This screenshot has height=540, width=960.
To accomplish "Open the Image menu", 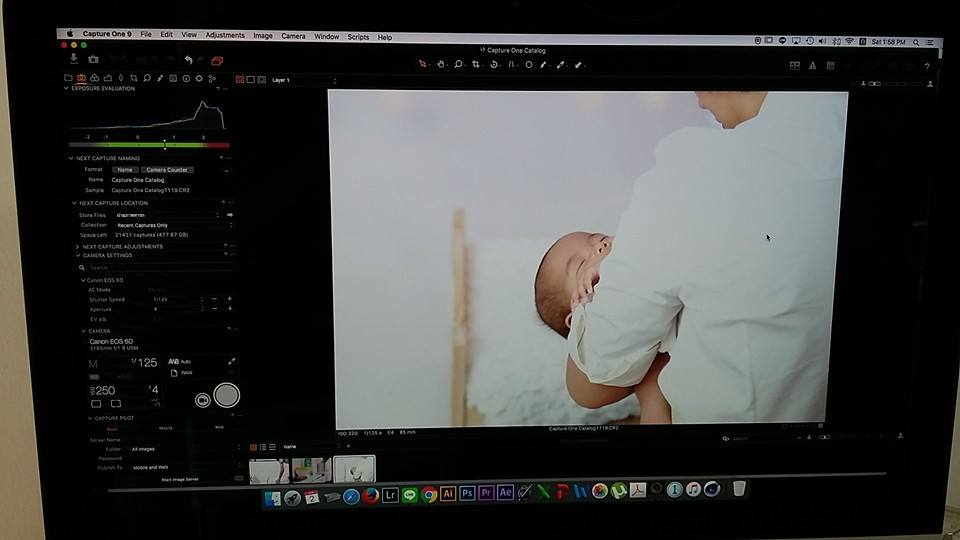I will 263,36.
